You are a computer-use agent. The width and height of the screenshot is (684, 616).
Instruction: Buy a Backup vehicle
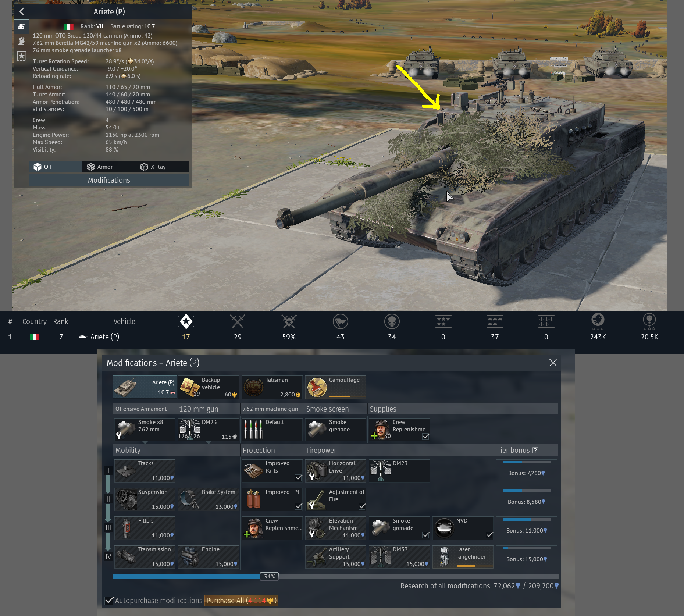(x=209, y=387)
